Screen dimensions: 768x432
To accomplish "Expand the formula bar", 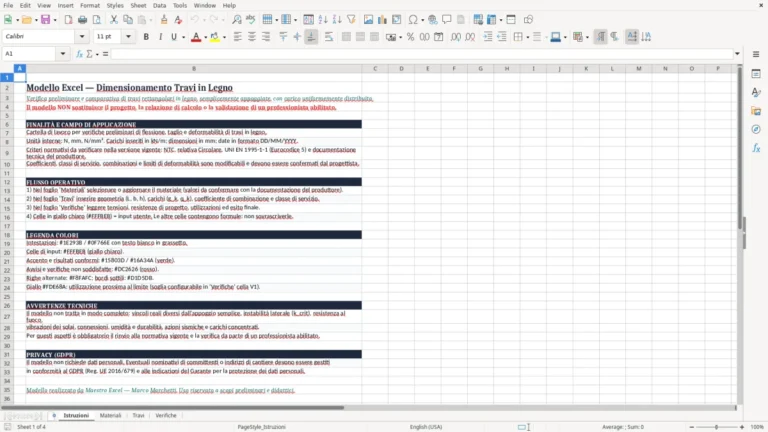I will (x=737, y=54).
